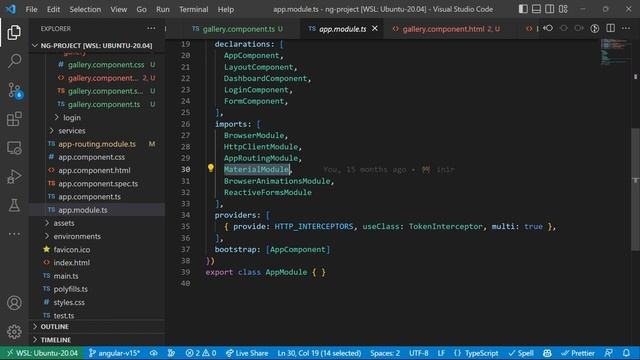Viewport: 640px width, 360px height.
Task: Switch branch angular-v15 in status bar
Action: (114, 353)
